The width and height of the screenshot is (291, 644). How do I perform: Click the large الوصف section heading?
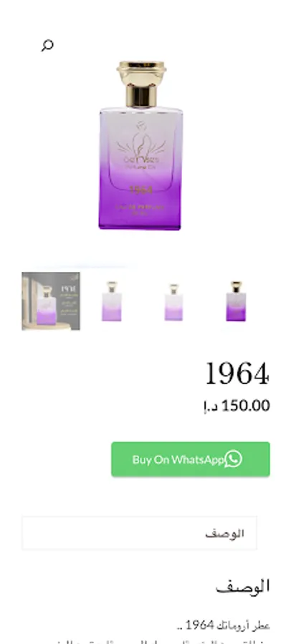coord(243,587)
